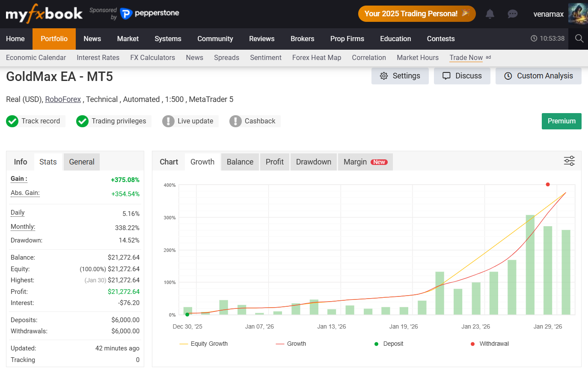Click the Settings button

tap(400, 76)
